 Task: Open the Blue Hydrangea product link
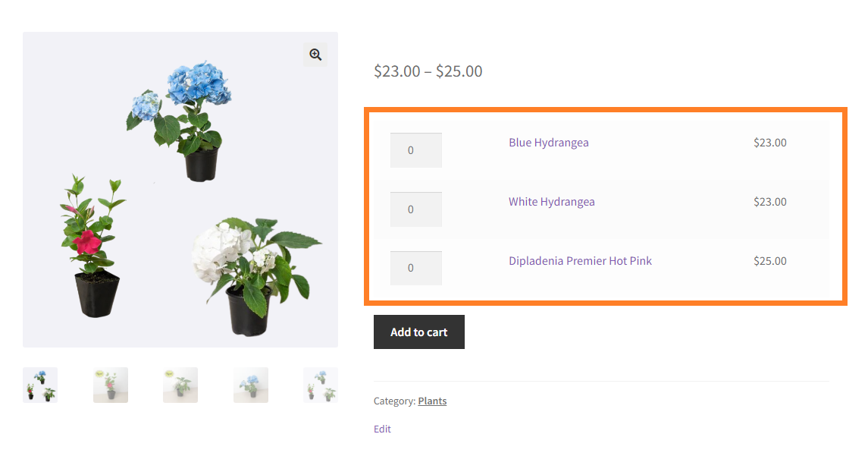pos(549,143)
